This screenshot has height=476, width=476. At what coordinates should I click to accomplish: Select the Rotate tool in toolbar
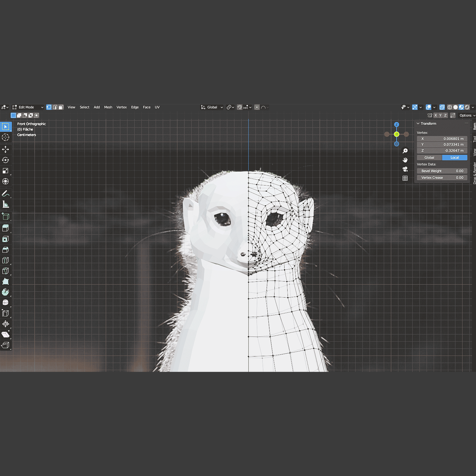pos(5,160)
